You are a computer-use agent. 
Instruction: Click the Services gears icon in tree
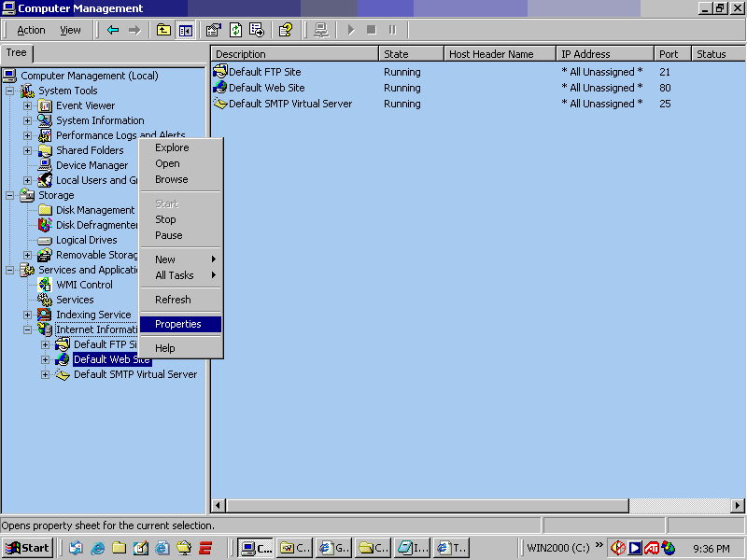45,300
